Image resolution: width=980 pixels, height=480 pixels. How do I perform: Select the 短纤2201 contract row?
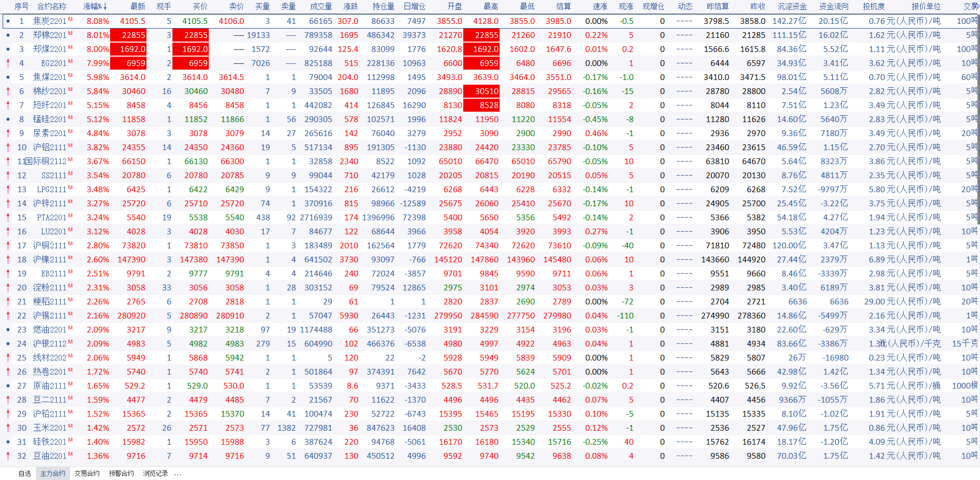[x=490, y=105]
